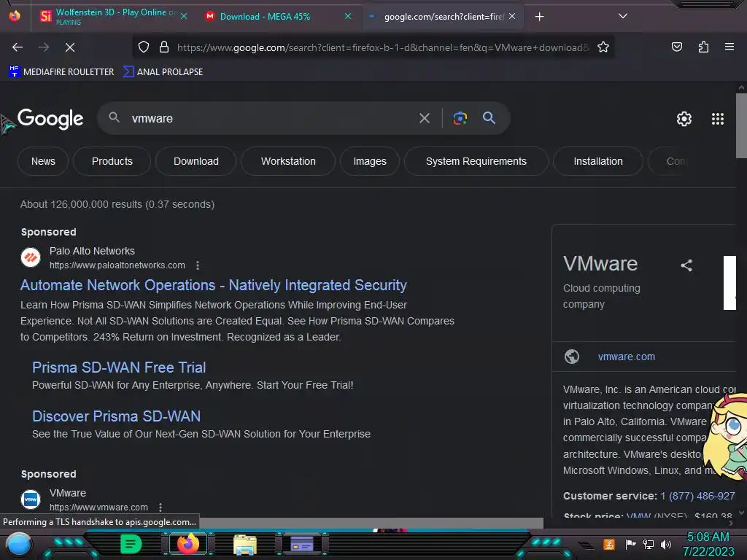This screenshot has width=747, height=560.
Task: Open the Start orb on taskbar
Action: pyautogui.click(x=18, y=544)
